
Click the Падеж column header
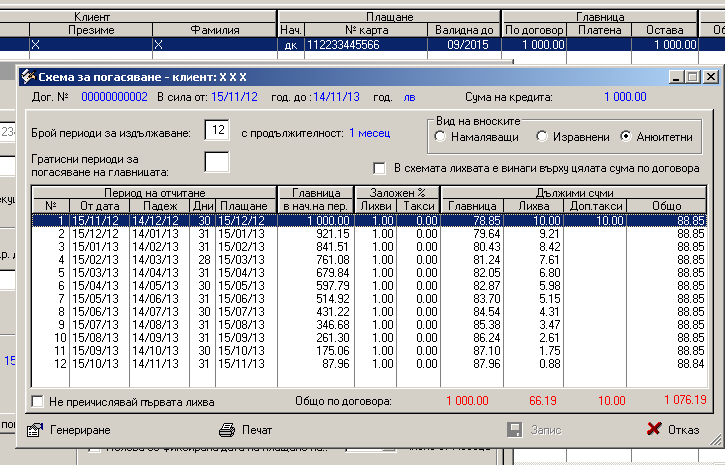pyautogui.click(x=160, y=206)
